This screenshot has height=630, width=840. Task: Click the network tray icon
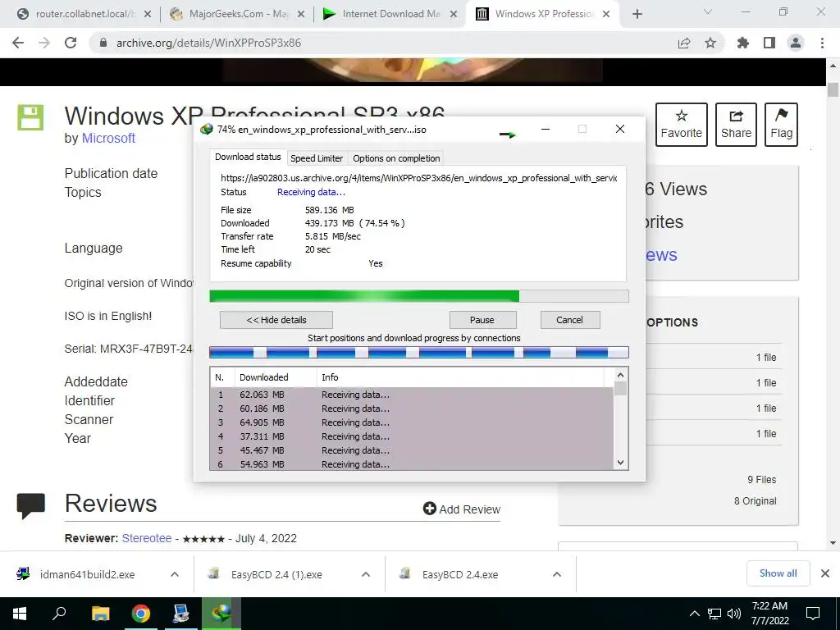[x=714, y=614]
